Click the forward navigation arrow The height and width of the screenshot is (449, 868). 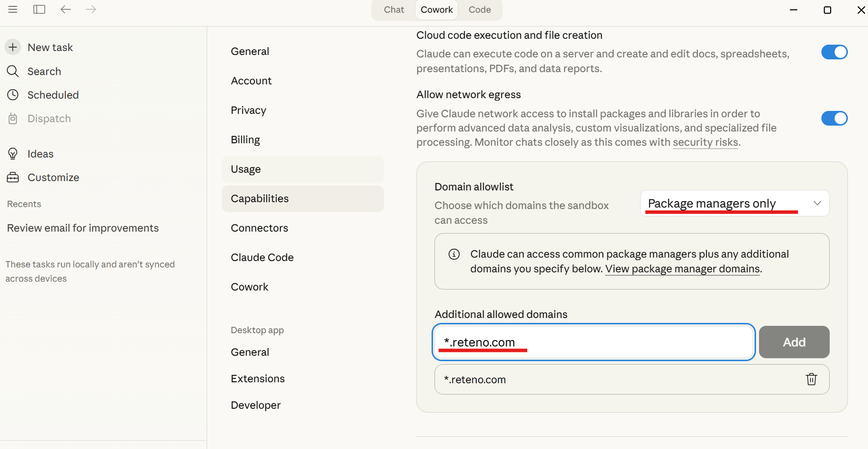(90, 9)
